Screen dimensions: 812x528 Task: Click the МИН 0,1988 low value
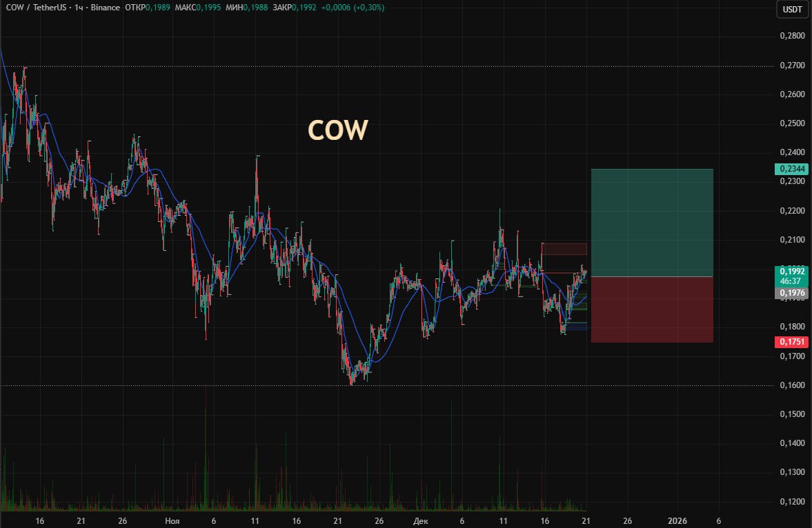pyautogui.click(x=246, y=8)
